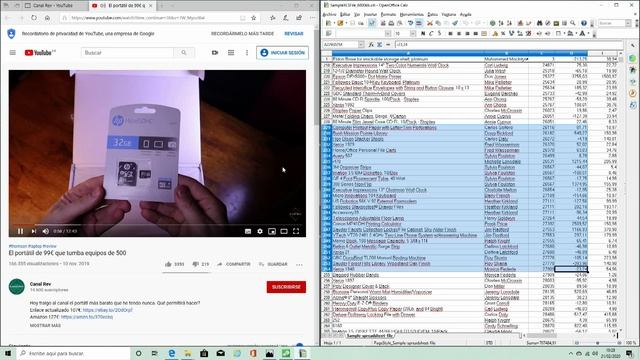Viewport: 640px width, 360px height.
Task: Skip to next video in player
Action: coord(34,231)
